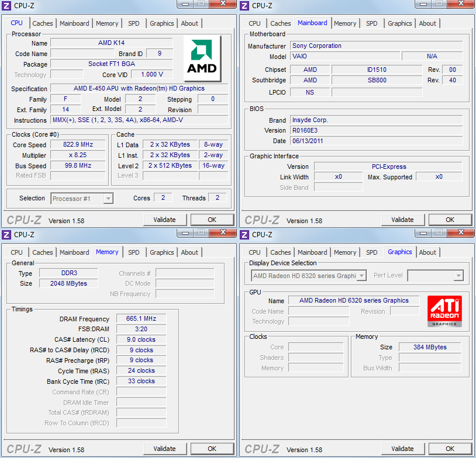The image size is (476, 458).
Task: Open the About tab in the CPU-tab window
Action: [x=189, y=23]
